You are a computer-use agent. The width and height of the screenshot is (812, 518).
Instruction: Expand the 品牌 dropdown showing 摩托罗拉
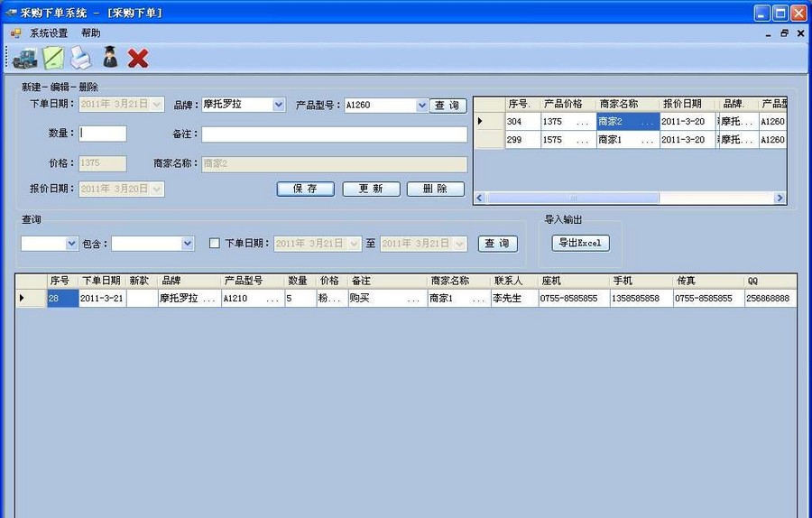point(279,105)
